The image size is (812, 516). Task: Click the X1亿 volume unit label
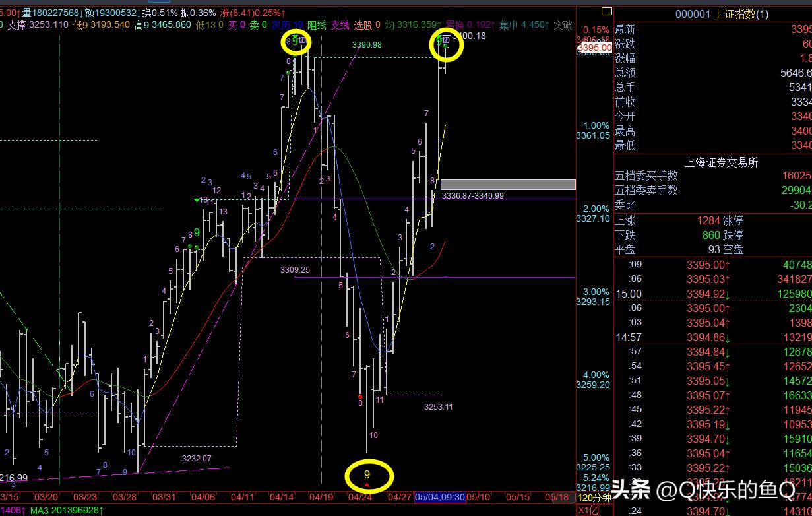(588, 510)
